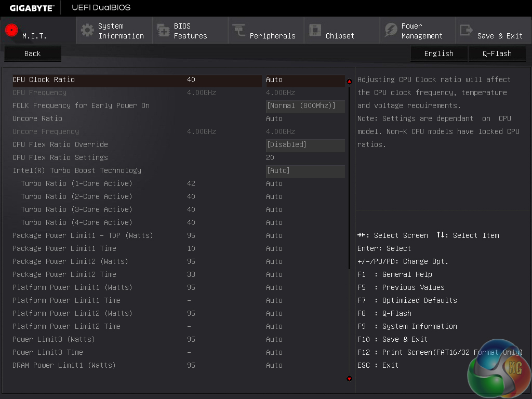Click the System Information gear icon
Screen dimensions: 532x399
87,30
